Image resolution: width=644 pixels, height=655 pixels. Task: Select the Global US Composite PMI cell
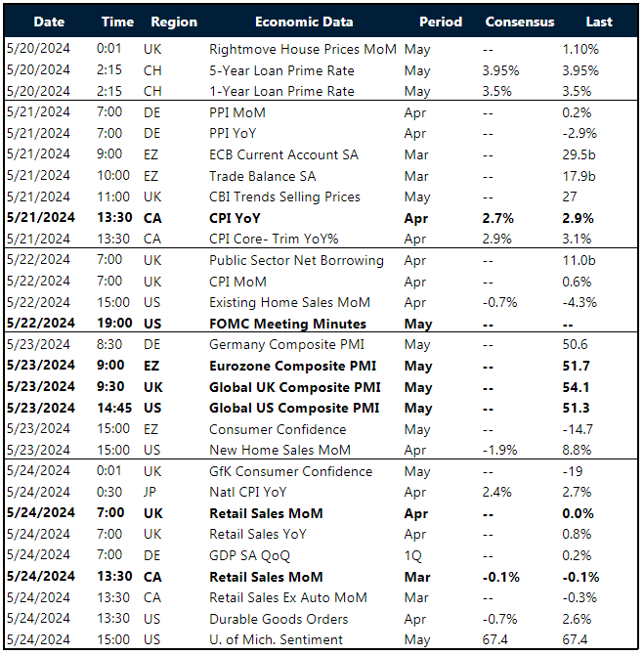pos(294,408)
